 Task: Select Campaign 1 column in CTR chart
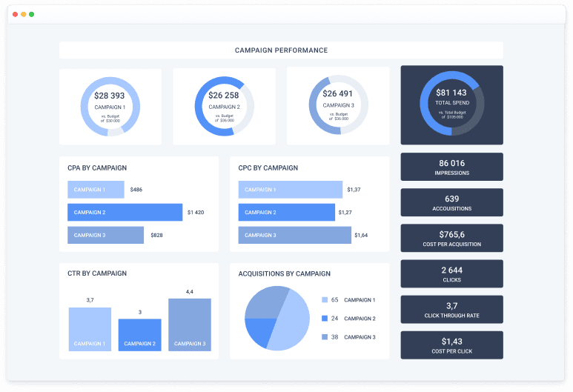coord(90,329)
